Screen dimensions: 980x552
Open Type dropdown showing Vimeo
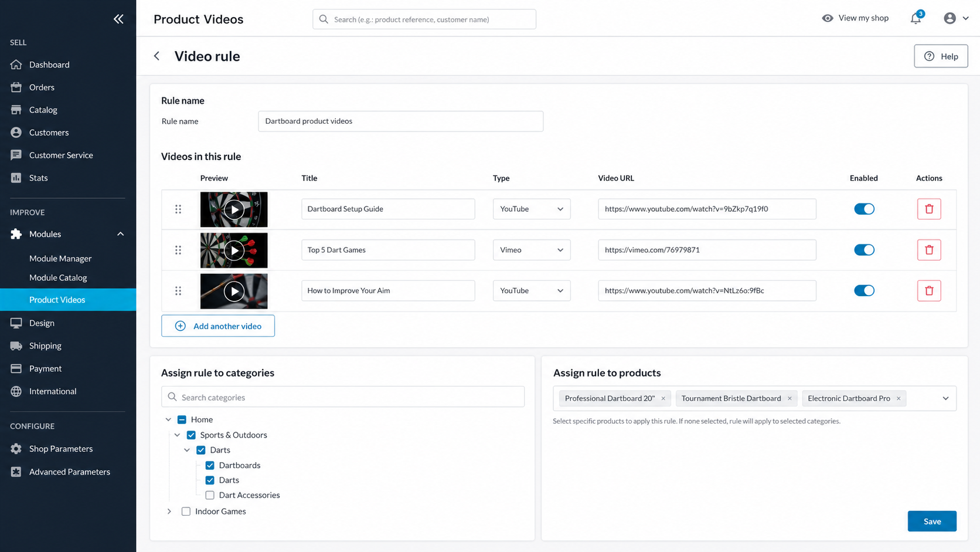coord(532,250)
